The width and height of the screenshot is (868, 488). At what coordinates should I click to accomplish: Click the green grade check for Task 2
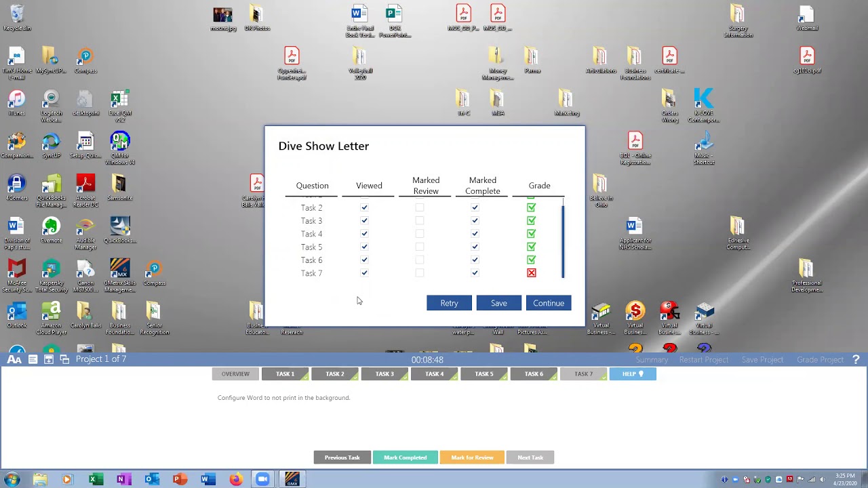[x=531, y=207]
